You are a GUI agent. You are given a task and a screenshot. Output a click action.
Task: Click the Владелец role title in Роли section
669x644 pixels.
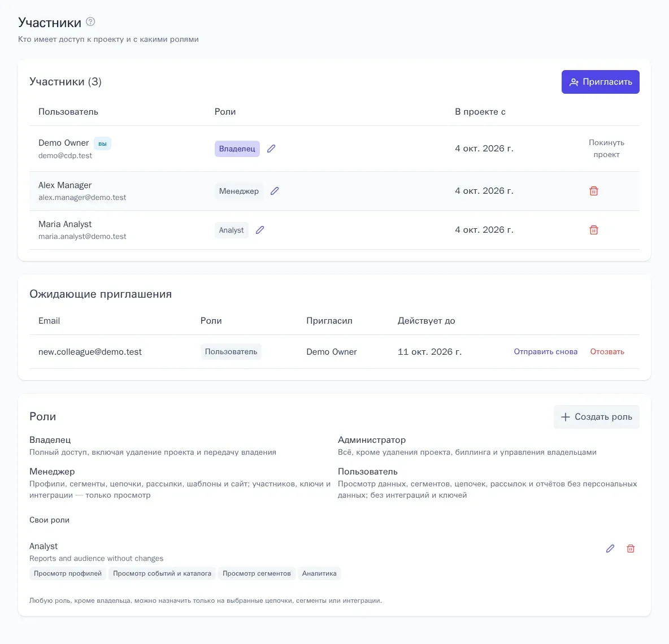[x=50, y=440]
